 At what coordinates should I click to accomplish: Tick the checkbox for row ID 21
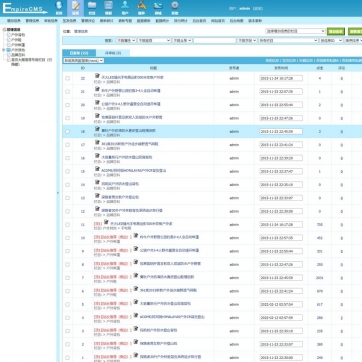(x=68, y=92)
